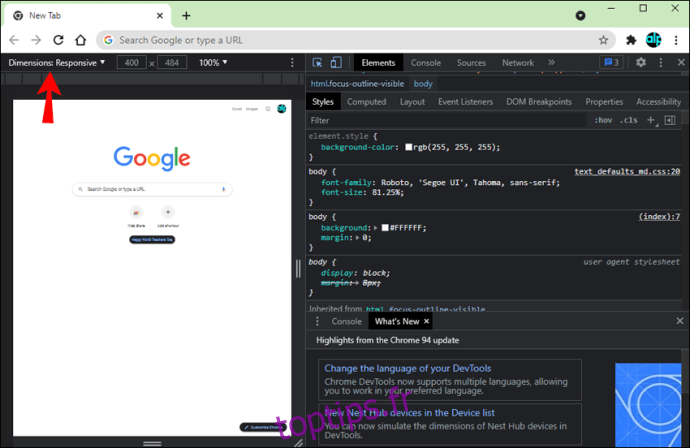Click the Styles Filter input
This screenshot has width=690, height=448.
pyautogui.click(x=447, y=120)
